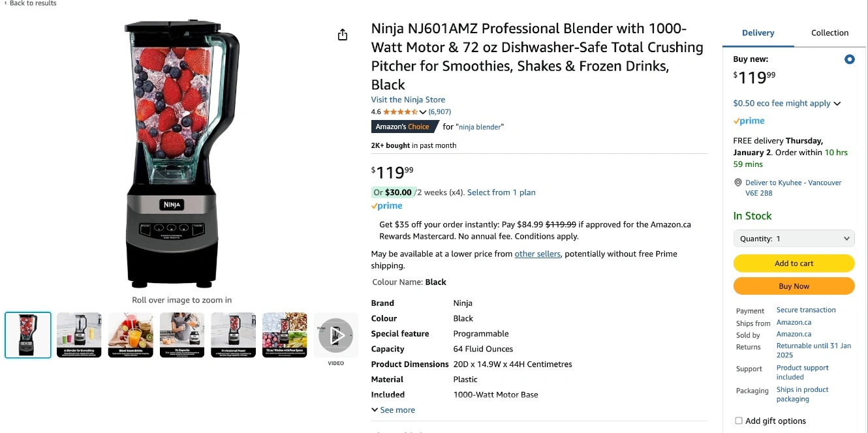
Task: Expand the eco fee details chevron
Action: coord(837,104)
